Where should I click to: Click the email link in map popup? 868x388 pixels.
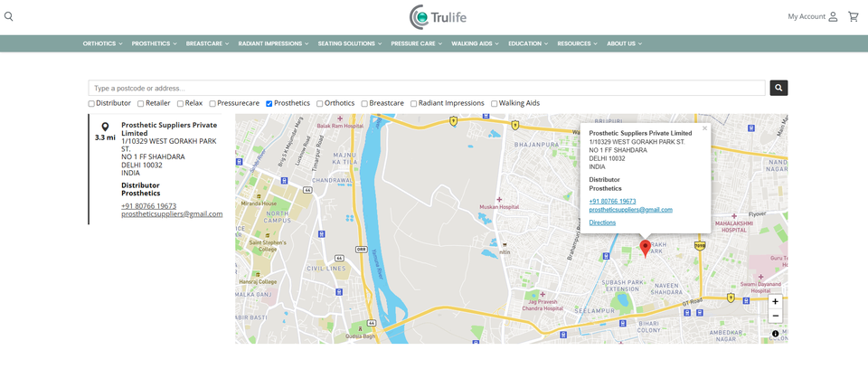(630, 210)
